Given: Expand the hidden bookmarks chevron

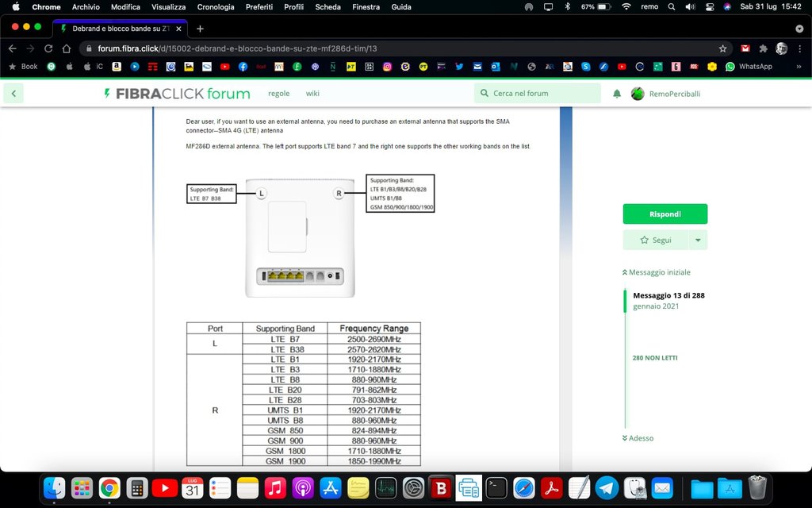Looking at the screenshot, I should pyautogui.click(x=799, y=67).
